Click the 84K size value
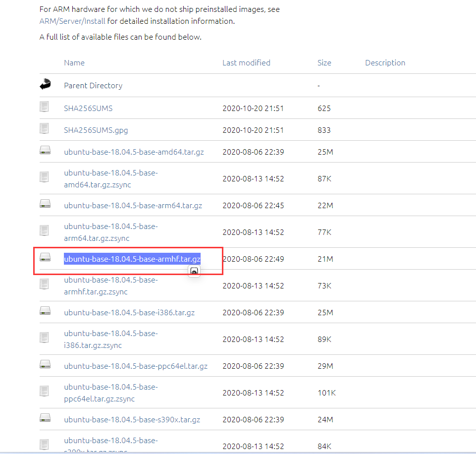 (324, 447)
